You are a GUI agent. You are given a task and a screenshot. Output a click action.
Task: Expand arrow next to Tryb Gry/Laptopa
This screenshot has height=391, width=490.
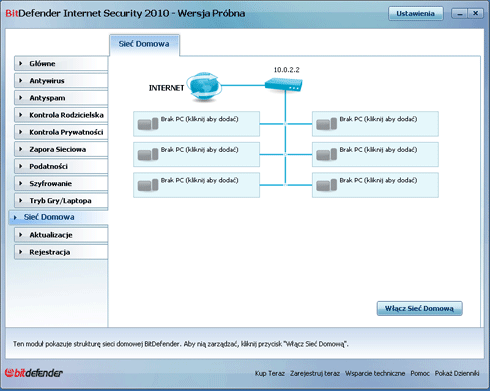point(21,201)
